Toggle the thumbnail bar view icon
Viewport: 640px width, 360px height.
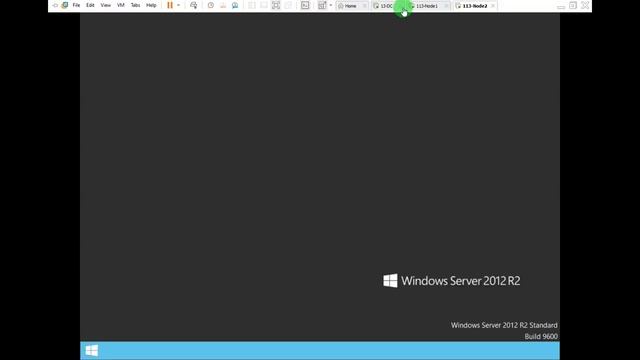pyautogui.click(x=264, y=5)
